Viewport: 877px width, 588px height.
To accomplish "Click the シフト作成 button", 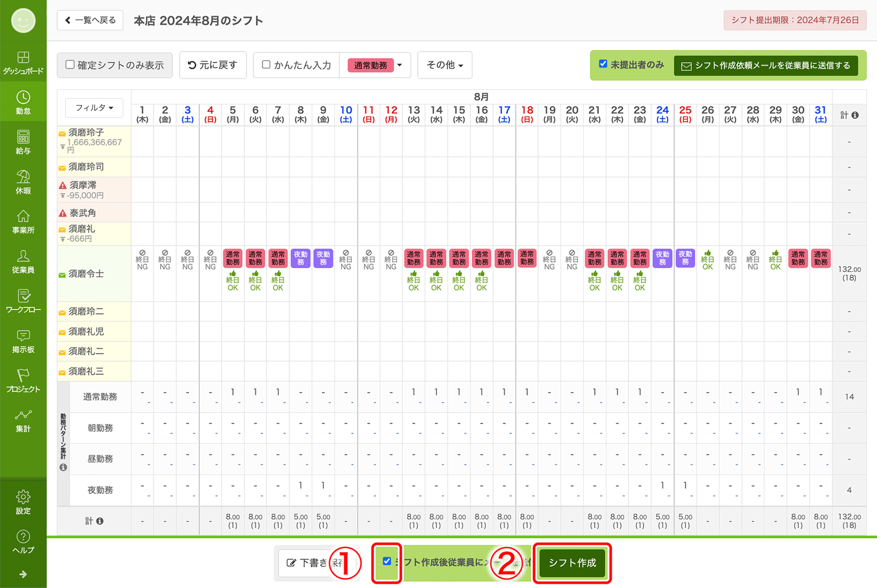I will click(572, 562).
